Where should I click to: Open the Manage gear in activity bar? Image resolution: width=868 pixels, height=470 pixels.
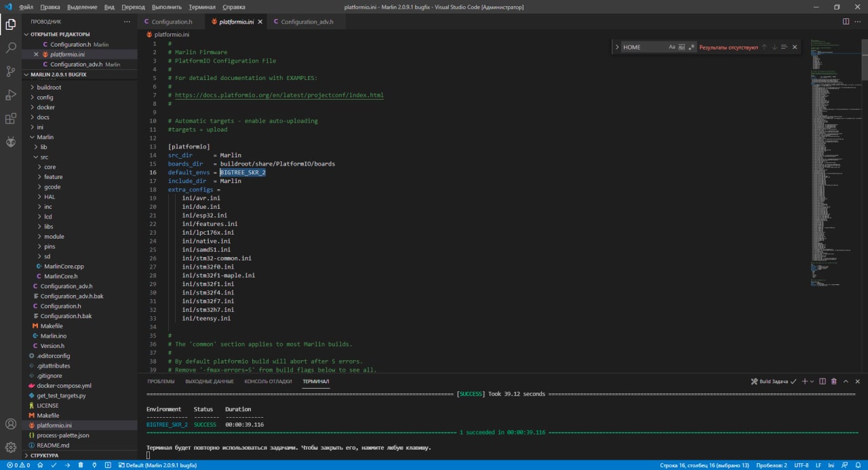pos(11,448)
